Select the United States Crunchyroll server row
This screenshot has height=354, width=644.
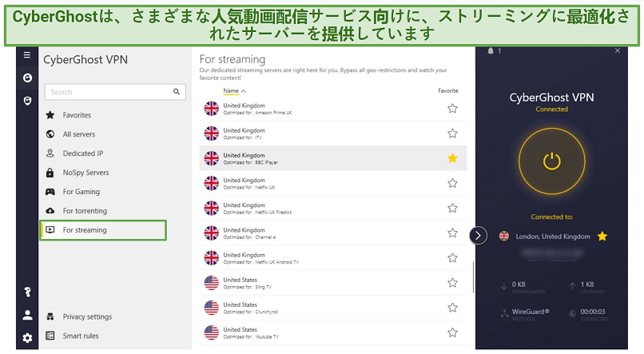point(333,308)
